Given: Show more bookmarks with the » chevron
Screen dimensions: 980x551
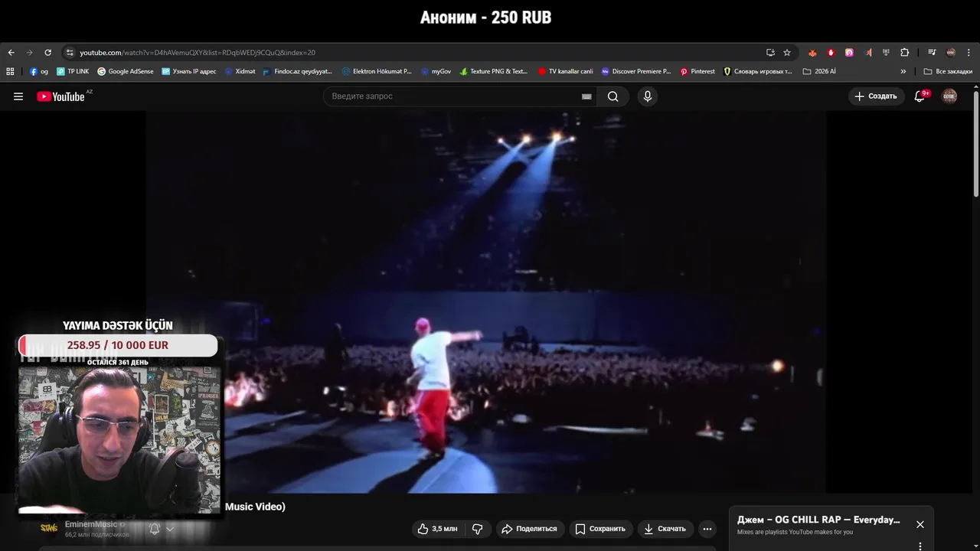Looking at the screenshot, I should (x=903, y=71).
